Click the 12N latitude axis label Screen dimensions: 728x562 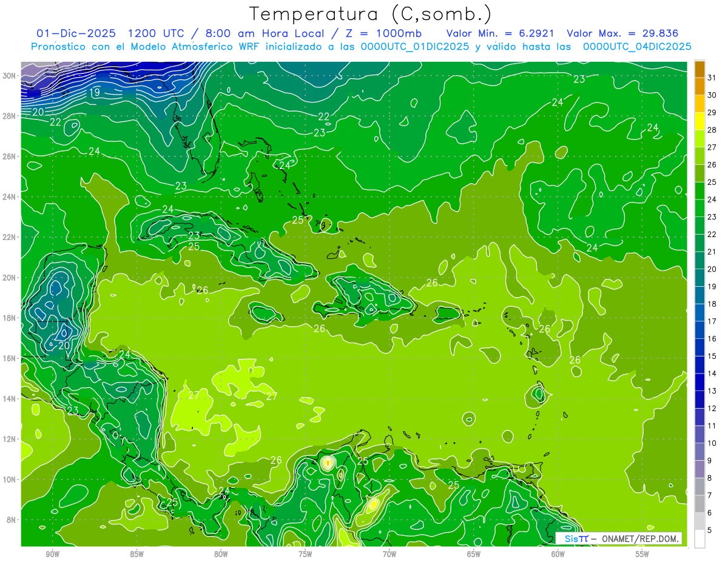tap(8, 439)
